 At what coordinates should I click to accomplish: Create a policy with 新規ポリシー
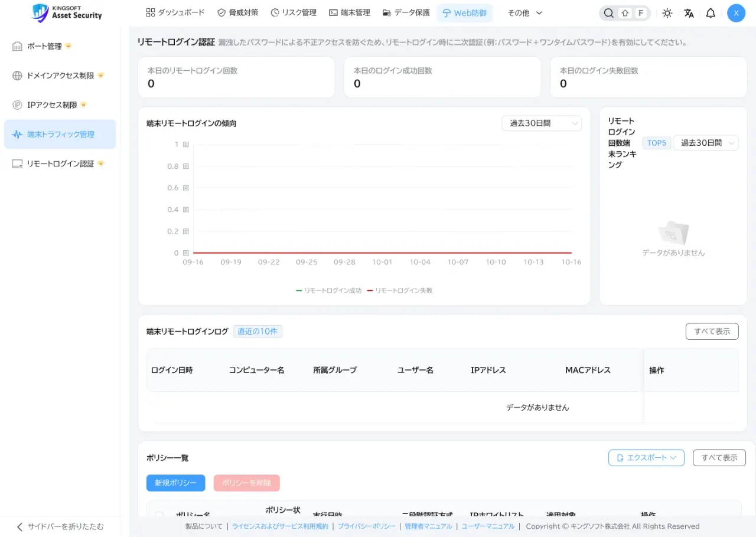tap(176, 483)
